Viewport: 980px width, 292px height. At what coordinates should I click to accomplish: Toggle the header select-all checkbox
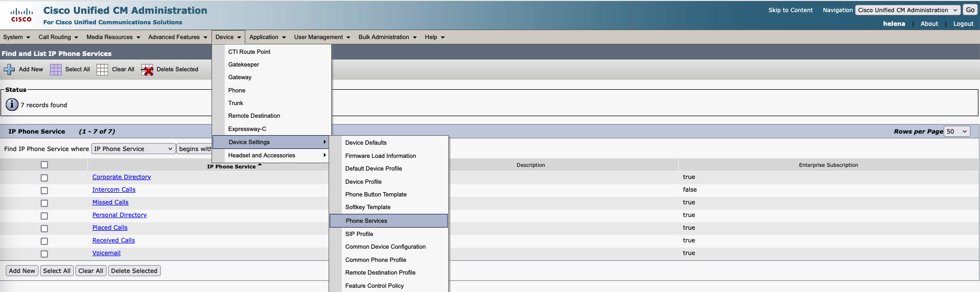coord(44,165)
